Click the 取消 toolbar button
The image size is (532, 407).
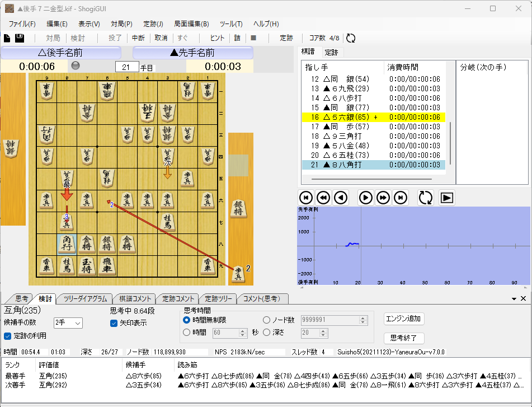[x=161, y=38]
